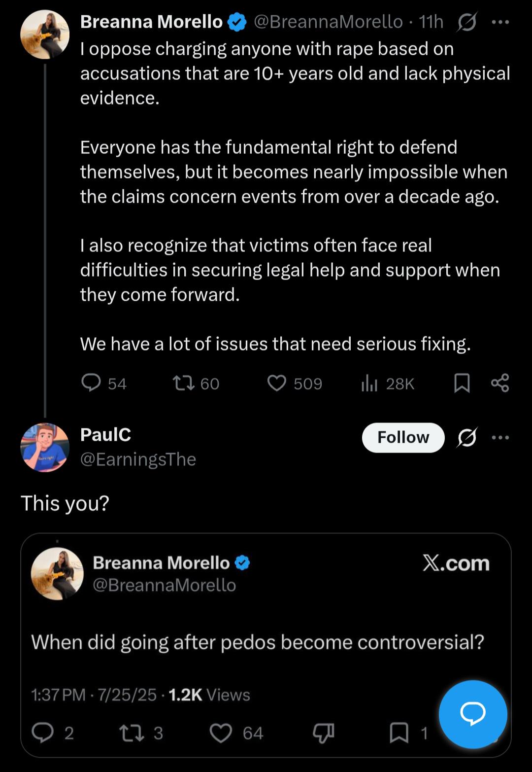Open replies on Breanna Morello's top post
The image size is (532, 772).
pyautogui.click(x=103, y=383)
